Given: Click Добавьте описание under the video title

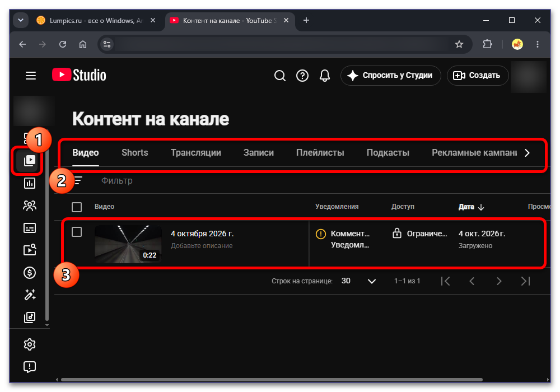Looking at the screenshot, I should [202, 246].
